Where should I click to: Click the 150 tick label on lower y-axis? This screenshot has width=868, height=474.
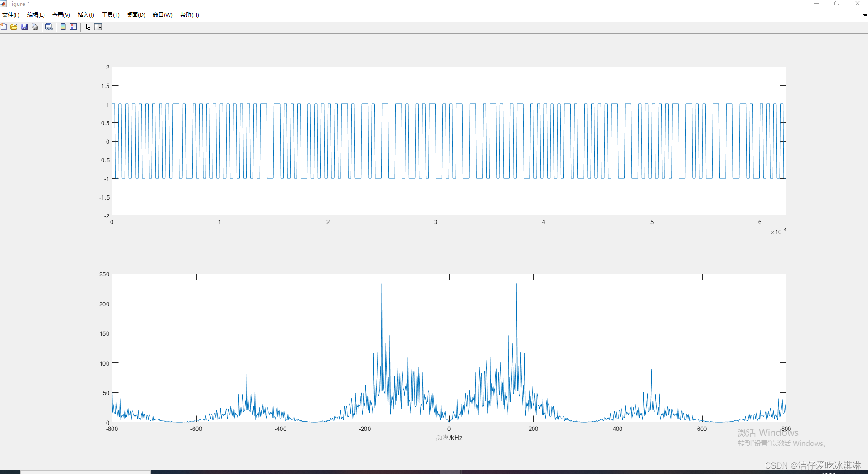pos(104,334)
